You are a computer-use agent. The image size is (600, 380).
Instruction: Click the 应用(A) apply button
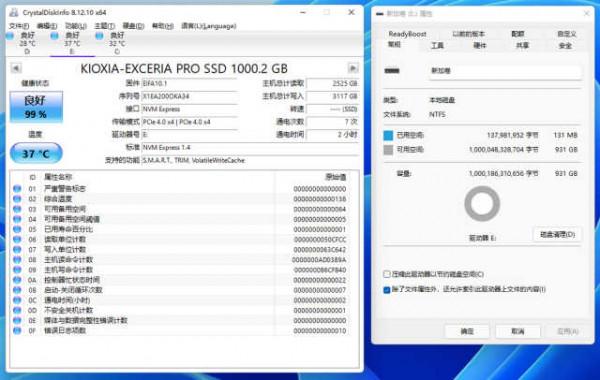pyautogui.click(x=568, y=331)
